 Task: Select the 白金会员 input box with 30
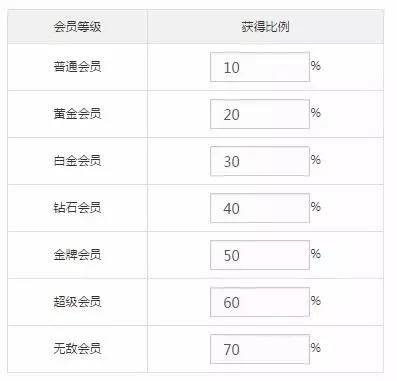[260, 161]
